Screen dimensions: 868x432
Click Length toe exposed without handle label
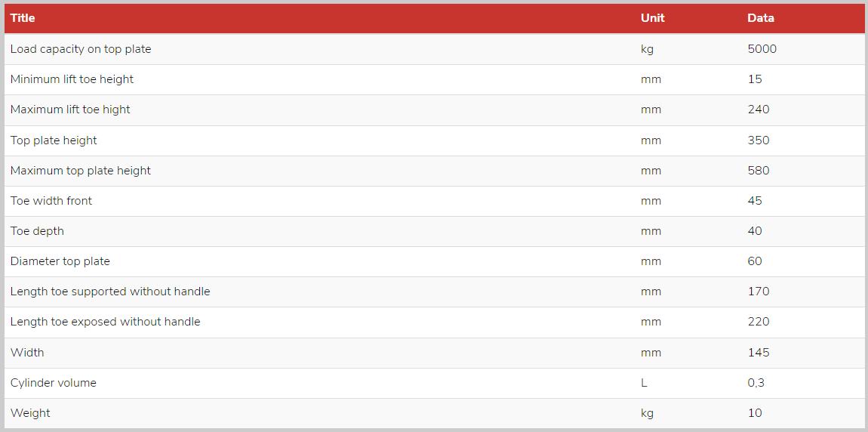pyautogui.click(x=105, y=322)
